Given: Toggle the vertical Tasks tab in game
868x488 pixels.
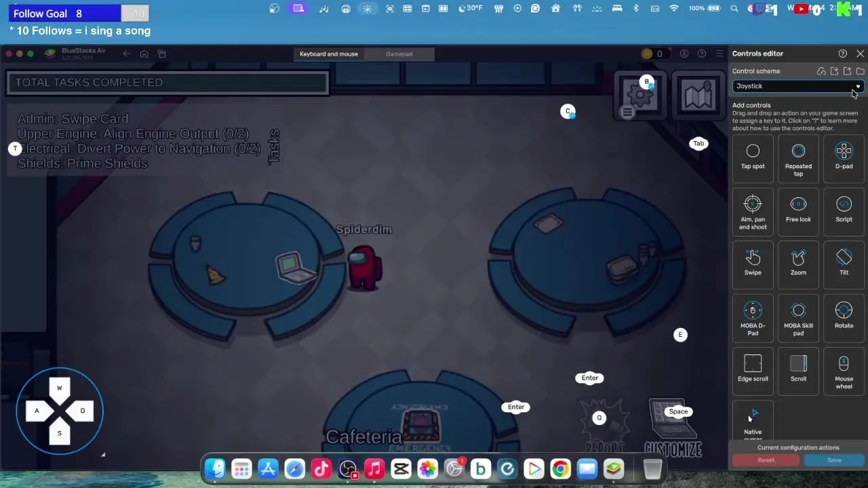Looking at the screenshot, I should [274, 146].
